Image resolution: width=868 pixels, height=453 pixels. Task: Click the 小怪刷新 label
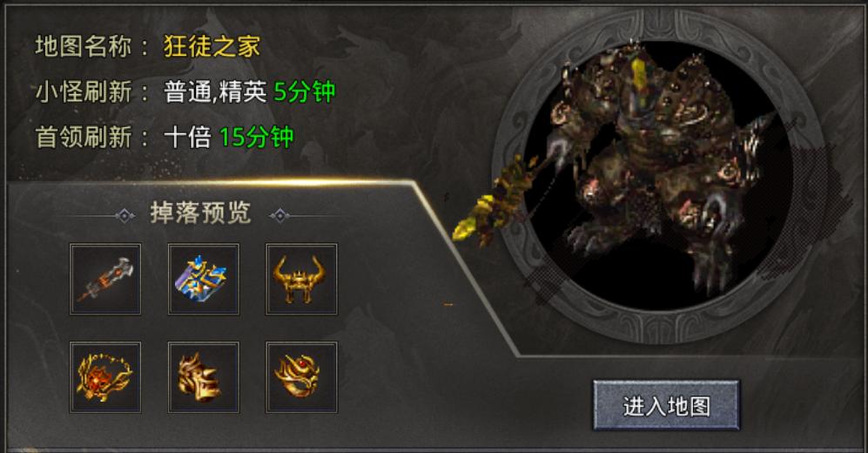(x=84, y=92)
